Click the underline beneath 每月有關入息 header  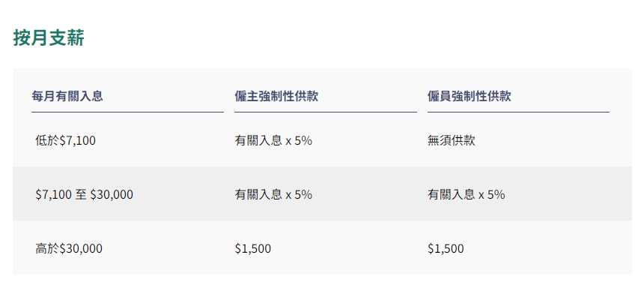(128, 112)
